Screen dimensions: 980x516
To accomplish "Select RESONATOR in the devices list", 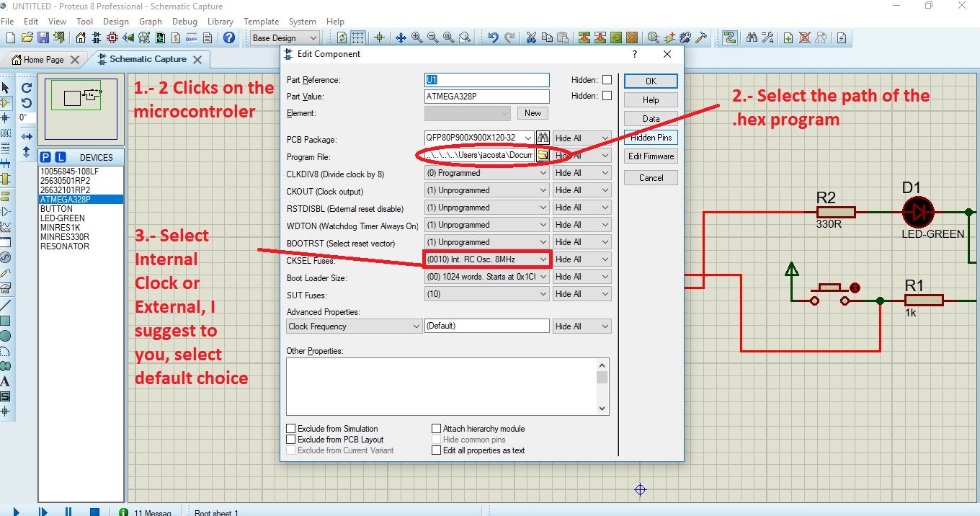I will [65, 246].
